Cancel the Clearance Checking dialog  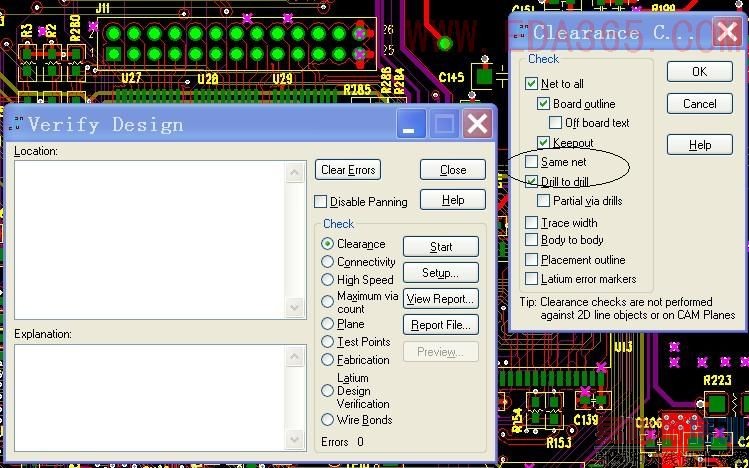pos(700,104)
